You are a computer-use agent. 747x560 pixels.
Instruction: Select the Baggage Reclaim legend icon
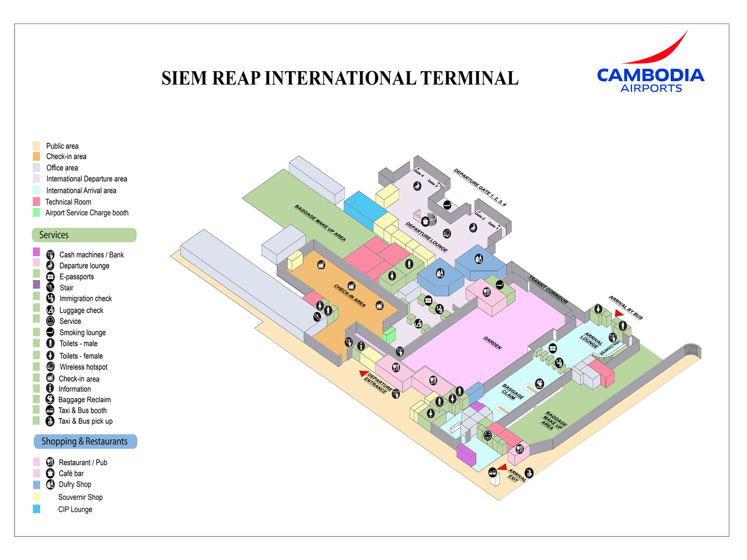coord(50,399)
